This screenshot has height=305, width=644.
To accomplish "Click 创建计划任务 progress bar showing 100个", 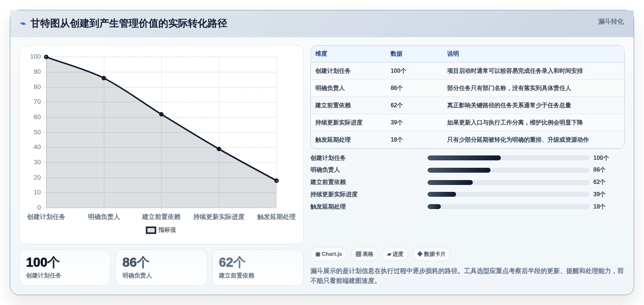I will coord(508,158).
